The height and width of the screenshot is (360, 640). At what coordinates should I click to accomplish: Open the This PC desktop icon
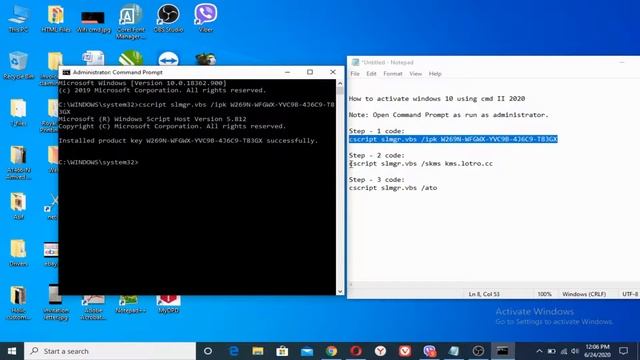coord(18,18)
